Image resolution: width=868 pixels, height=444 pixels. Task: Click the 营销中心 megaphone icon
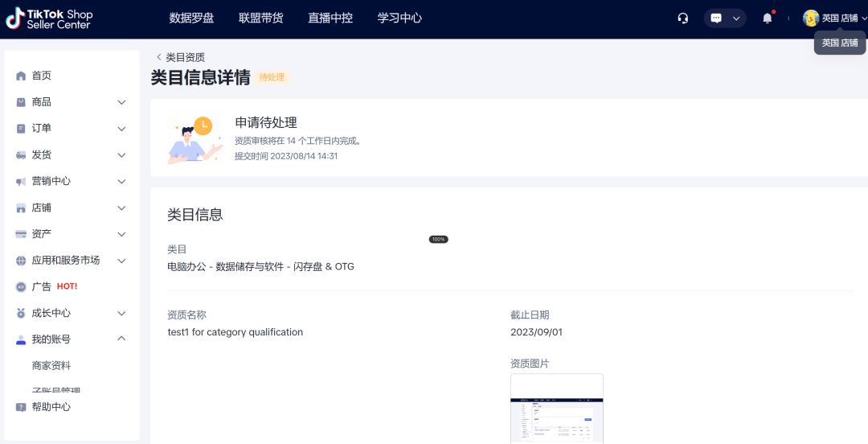click(x=21, y=181)
